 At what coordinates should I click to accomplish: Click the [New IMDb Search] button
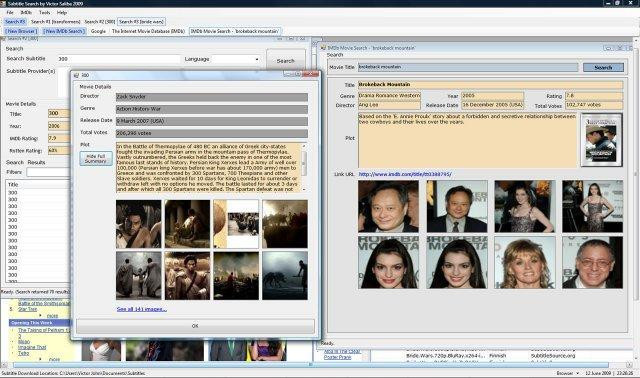[64, 31]
